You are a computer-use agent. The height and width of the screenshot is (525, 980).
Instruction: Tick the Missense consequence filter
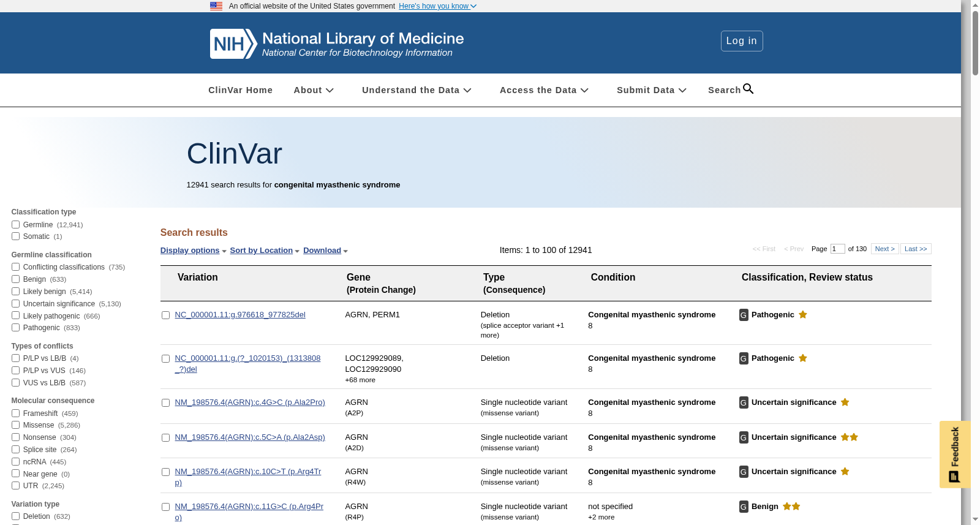(x=15, y=425)
